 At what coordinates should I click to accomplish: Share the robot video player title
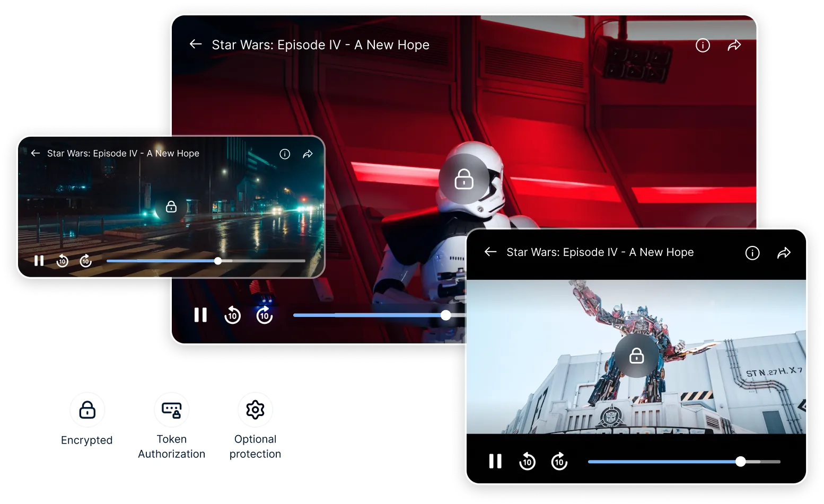click(x=784, y=253)
